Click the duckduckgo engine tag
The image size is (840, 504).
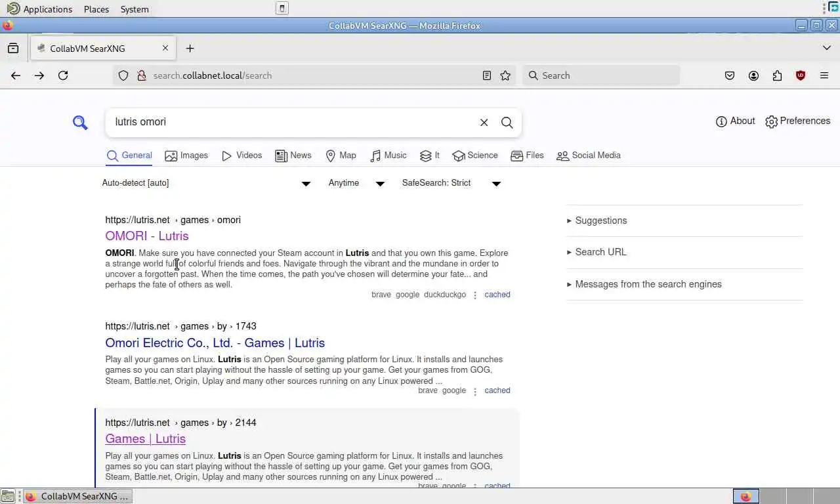(x=445, y=295)
